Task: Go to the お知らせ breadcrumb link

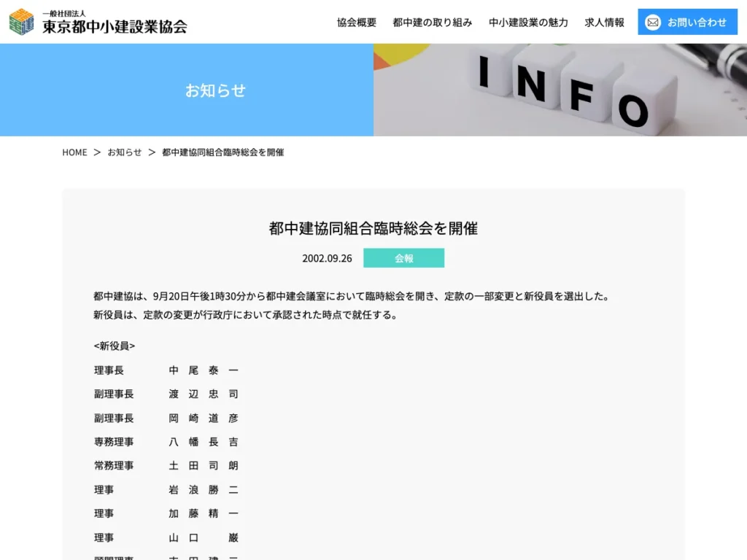Action: coord(124,152)
